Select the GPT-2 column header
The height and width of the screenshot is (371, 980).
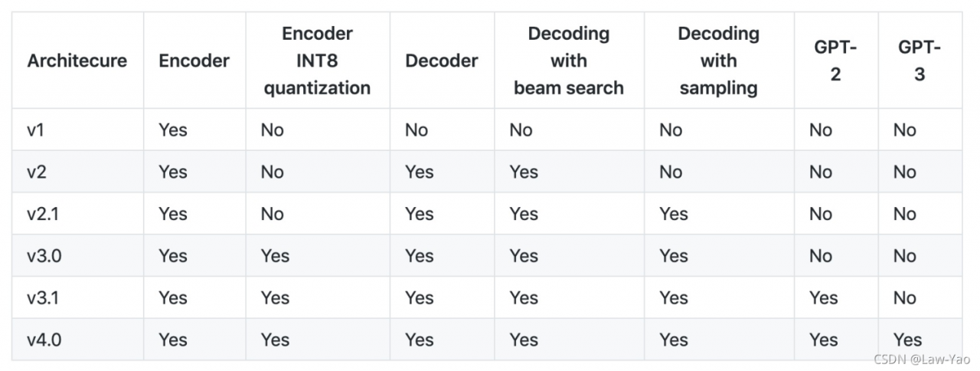coord(835,61)
